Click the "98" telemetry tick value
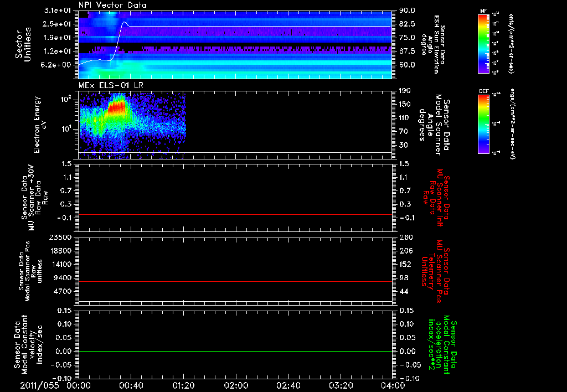Viewport: 567px width, 392px height. click(x=403, y=278)
